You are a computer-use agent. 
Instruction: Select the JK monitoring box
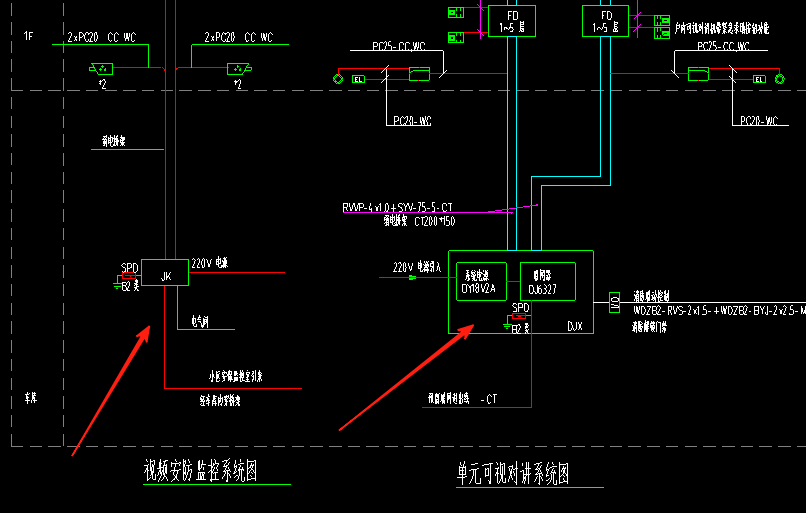pos(165,272)
